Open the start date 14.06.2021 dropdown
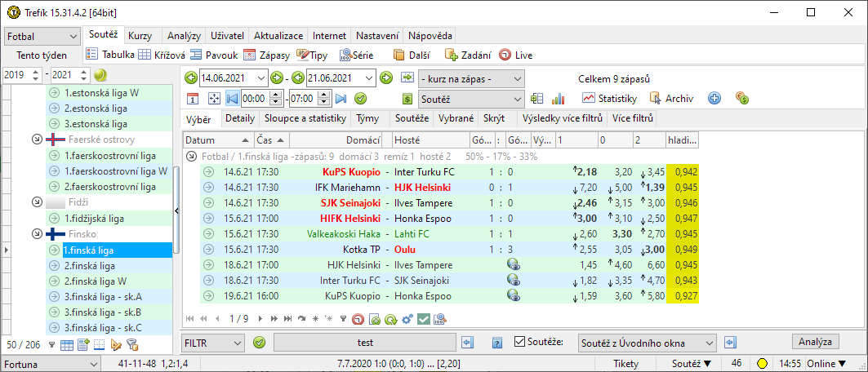The height and width of the screenshot is (372, 868). point(262,77)
